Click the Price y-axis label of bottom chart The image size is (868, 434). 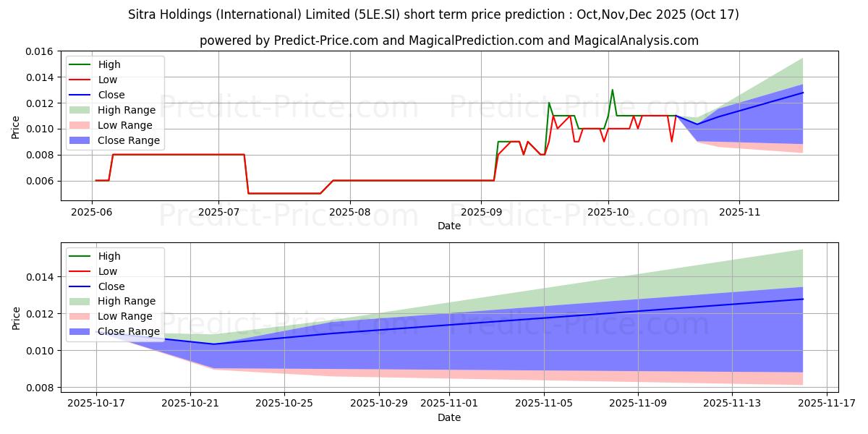pos(16,318)
